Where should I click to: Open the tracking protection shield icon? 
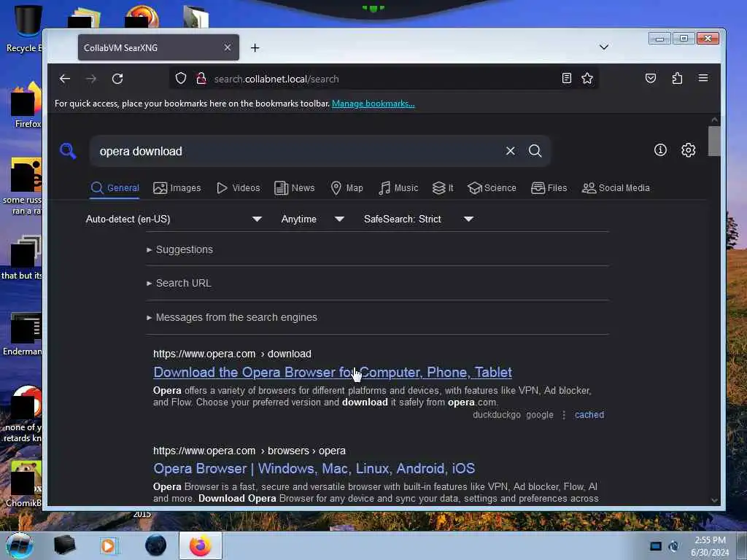coord(181,78)
